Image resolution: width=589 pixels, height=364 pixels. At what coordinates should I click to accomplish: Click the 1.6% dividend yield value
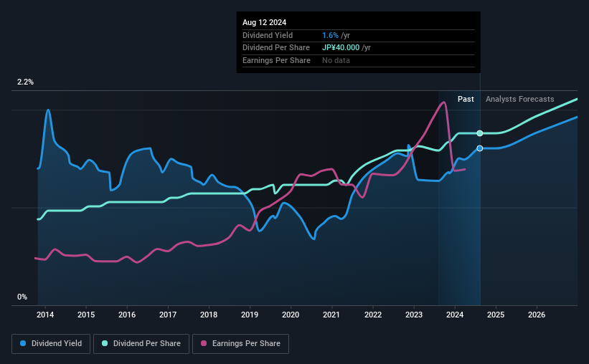tap(330, 35)
